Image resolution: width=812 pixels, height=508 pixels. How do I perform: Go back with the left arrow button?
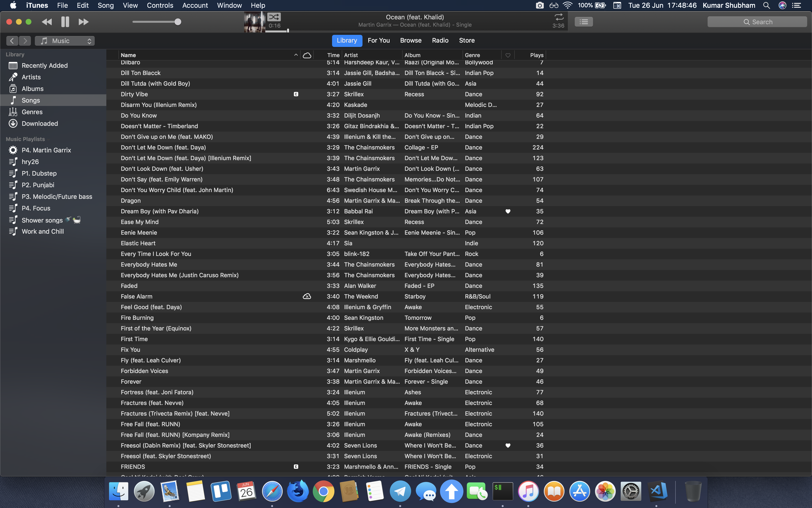(x=12, y=41)
